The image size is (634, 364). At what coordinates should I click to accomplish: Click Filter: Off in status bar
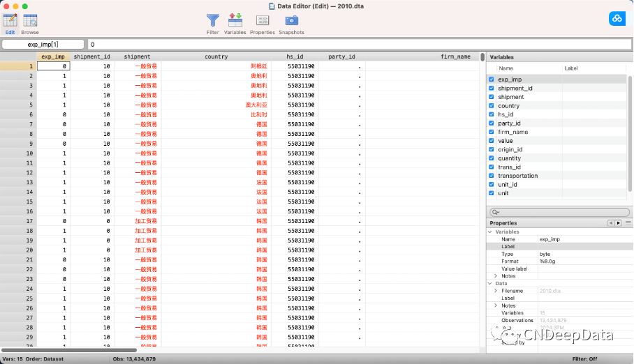(584, 358)
